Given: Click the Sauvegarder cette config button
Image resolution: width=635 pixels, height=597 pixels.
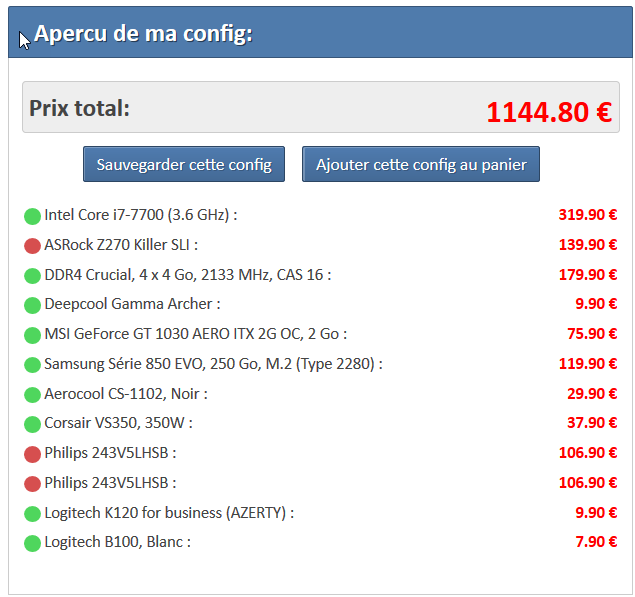Looking at the screenshot, I should [184, 164].
